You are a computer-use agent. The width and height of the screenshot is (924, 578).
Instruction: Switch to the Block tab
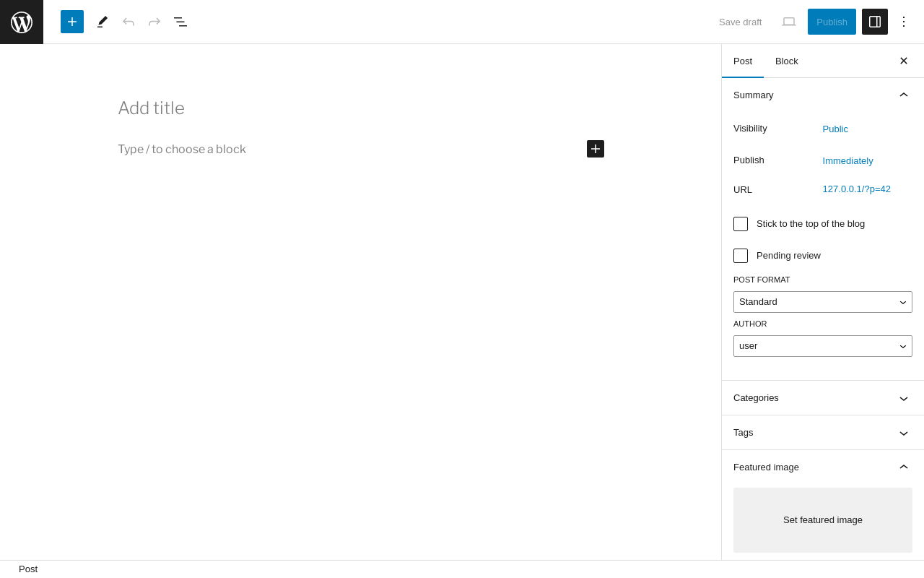pyautogui.click(x=787, y=61)
